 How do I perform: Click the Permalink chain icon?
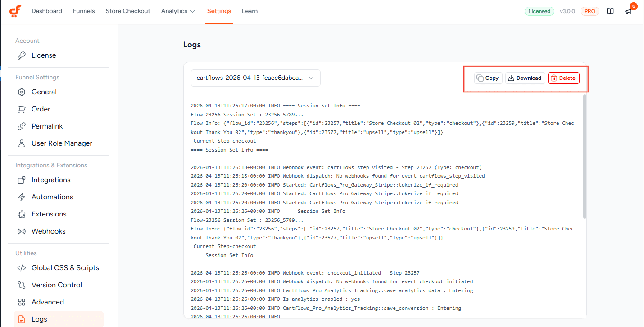[x=21, y=126]
